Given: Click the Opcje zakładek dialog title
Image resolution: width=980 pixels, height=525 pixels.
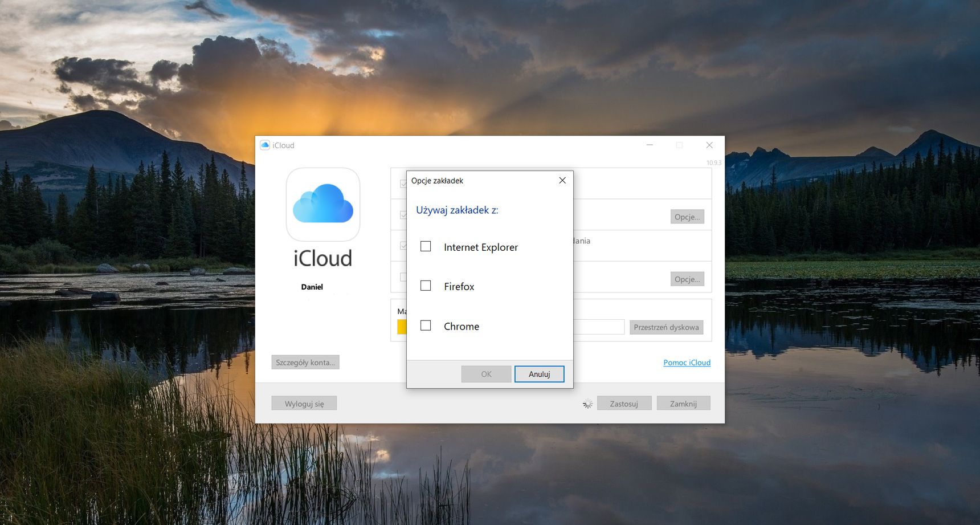Looking at the screenshot, I should coord(437,181).
